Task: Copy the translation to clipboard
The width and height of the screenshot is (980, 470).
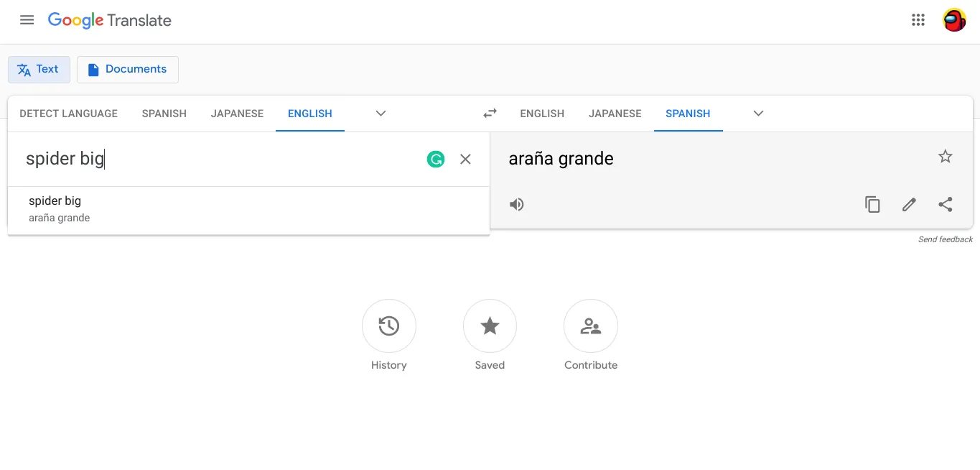Action: tap(872, 205)
